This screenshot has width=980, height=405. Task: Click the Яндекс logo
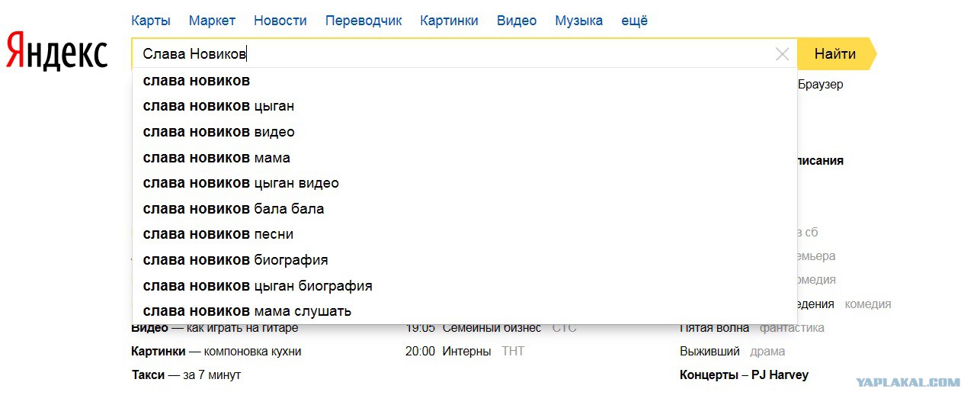tap(56, 52)
